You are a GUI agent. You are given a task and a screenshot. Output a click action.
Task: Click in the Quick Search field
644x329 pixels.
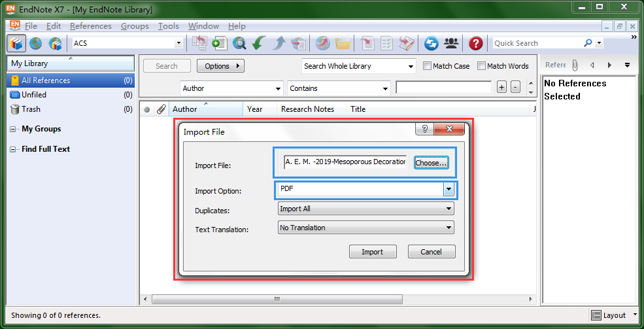[538, 43]
